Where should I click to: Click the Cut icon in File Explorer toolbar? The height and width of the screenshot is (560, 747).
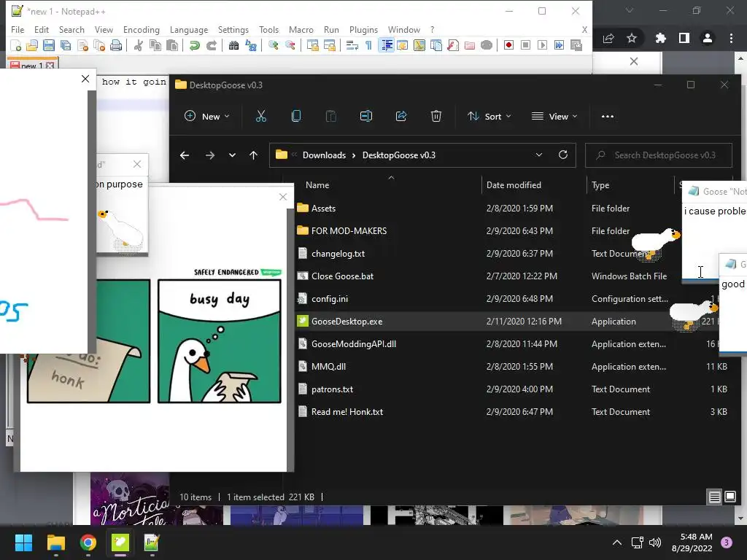tap(261, 116)
